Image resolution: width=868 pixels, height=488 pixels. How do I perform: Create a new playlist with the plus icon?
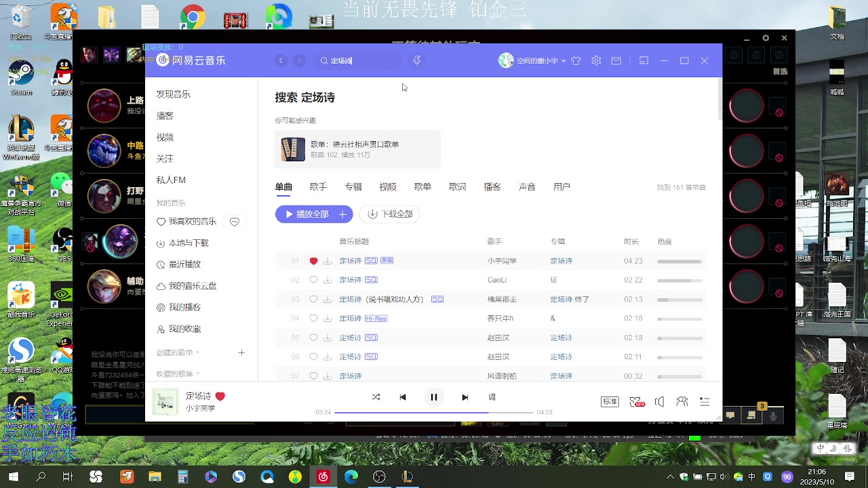[x=241, y=352]
